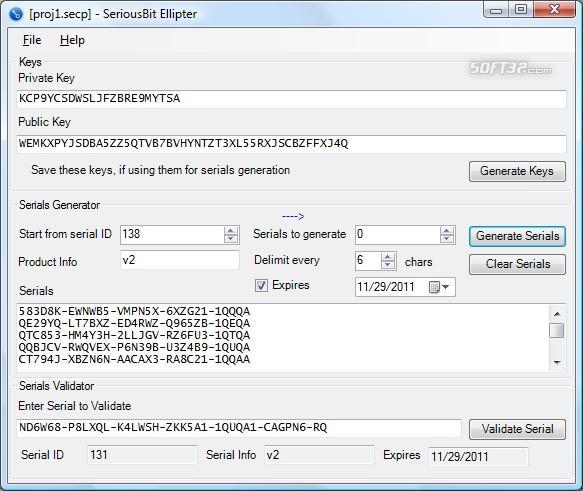Click the Serials list scroll down arrow

pos(557,362)
